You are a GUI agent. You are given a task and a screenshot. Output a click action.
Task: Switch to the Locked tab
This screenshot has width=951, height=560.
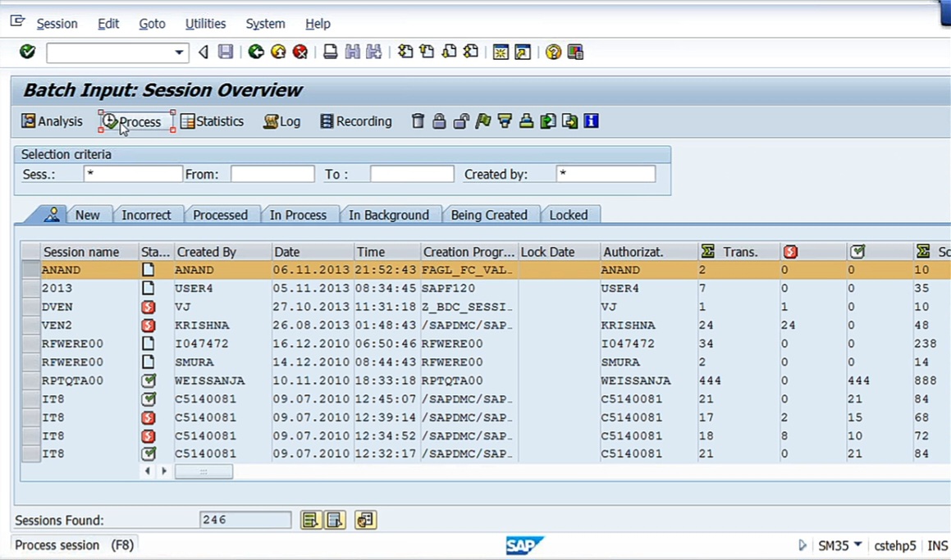[x=569, y=215]
